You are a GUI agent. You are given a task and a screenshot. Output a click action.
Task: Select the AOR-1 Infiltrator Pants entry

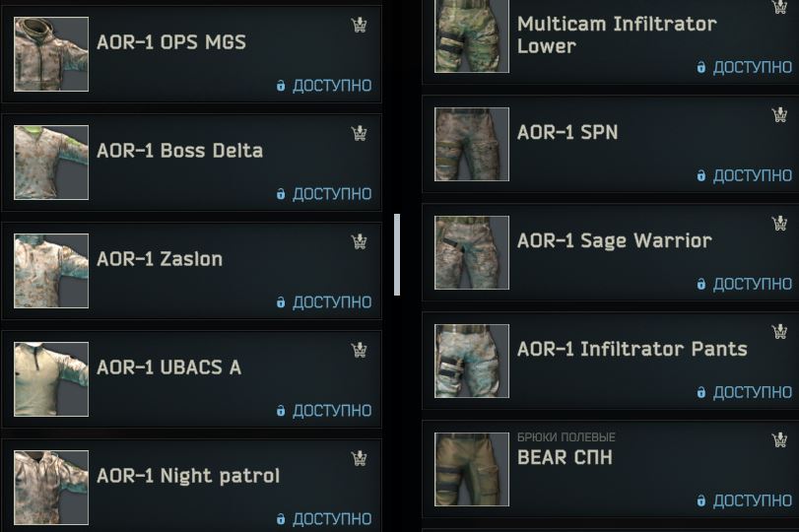point(611,361)
